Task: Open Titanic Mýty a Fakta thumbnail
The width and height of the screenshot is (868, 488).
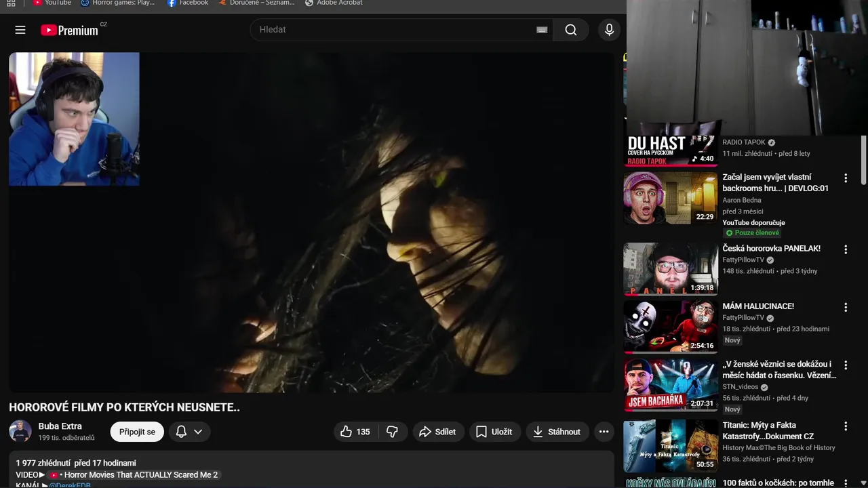Action: click(x=671, y=445)
